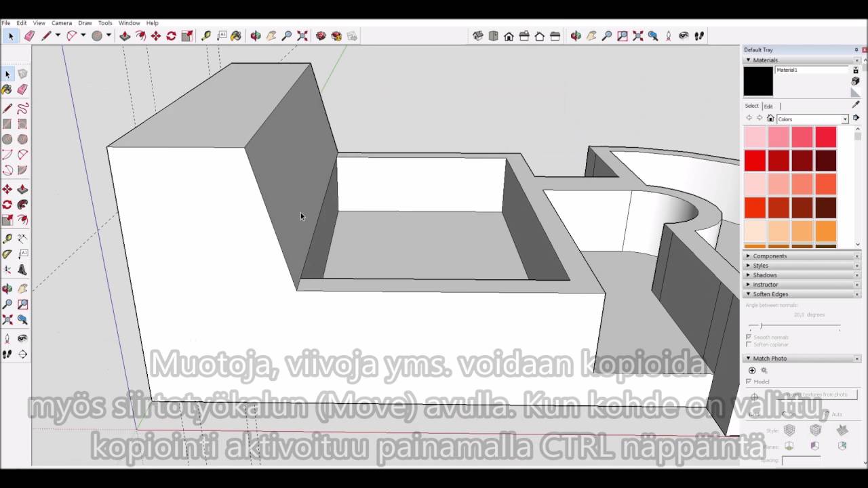The height and width of the screenshot is (488, 868).
Task: Click the Make Component tool in left palette
Action: pos(22,74)
